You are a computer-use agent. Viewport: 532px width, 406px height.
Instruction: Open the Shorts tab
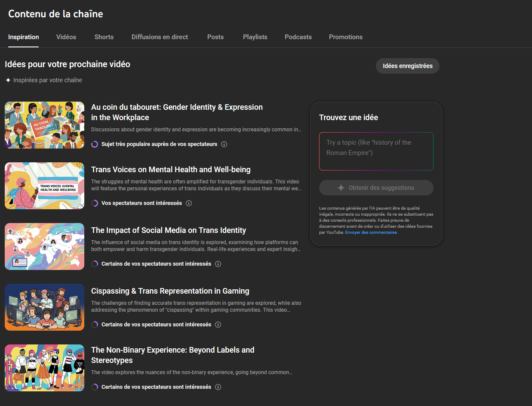104,37
